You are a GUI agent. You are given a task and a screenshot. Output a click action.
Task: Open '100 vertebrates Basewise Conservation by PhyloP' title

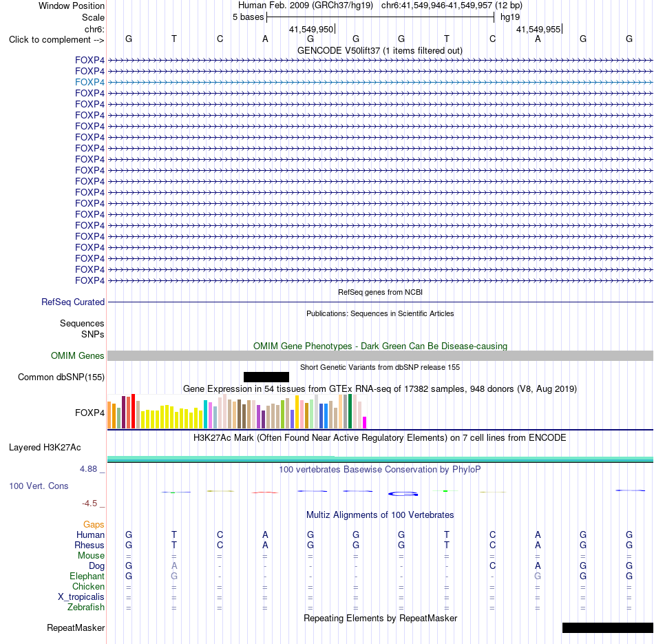[x=380, y=470]
